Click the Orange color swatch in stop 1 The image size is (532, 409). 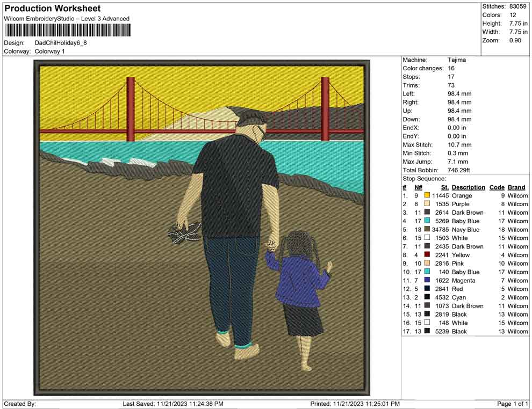click(427, 196)
